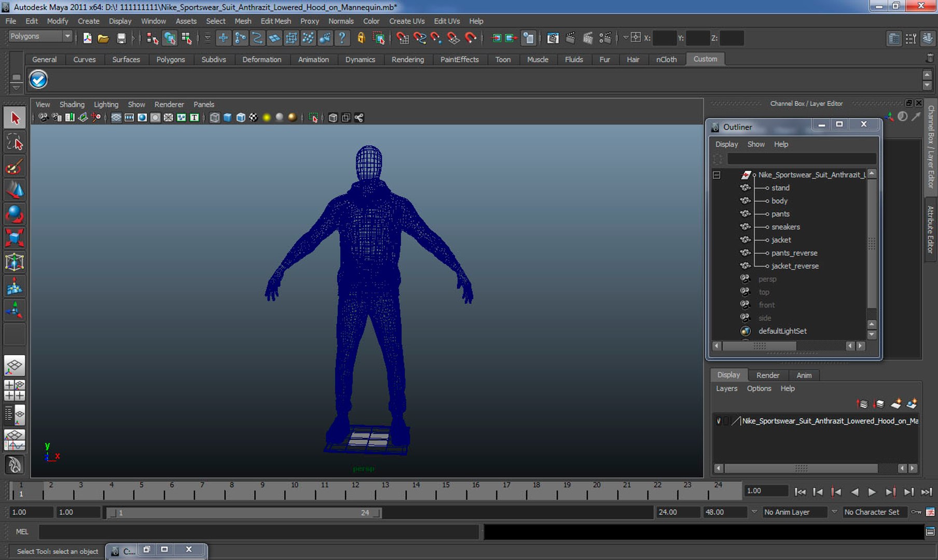Open the Edit Mesh menu
938x560 pixels.
(275, 21)
